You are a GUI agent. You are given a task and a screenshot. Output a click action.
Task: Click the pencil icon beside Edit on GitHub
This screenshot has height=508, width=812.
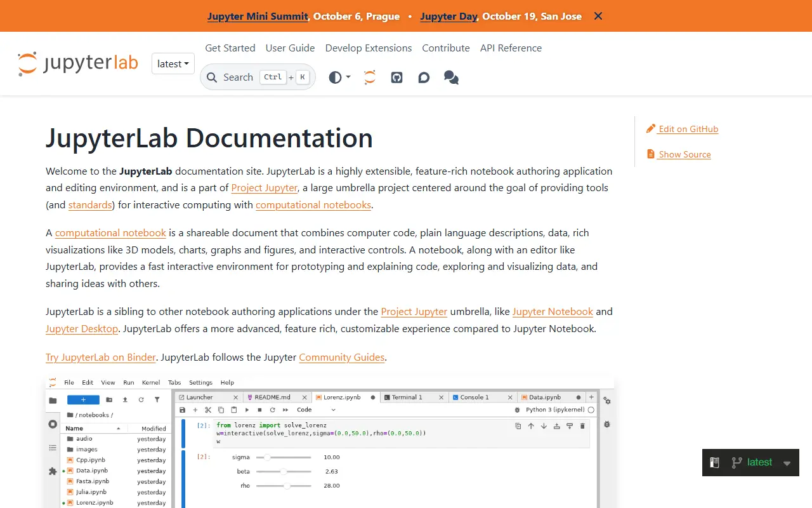651,129
